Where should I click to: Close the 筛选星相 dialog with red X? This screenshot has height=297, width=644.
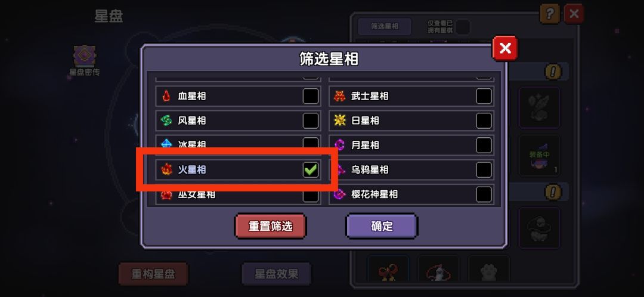tap(505, 48)
